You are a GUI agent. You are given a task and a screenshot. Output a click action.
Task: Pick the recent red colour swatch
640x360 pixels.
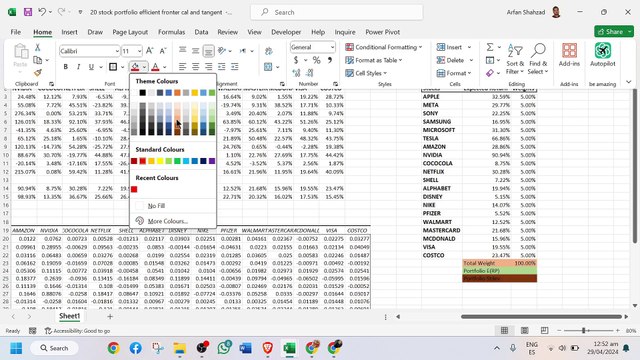(x=134, y=189)
